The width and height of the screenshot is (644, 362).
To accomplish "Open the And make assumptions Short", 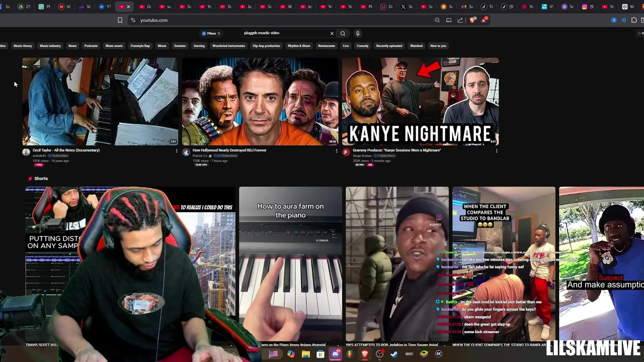I will 601,264.
